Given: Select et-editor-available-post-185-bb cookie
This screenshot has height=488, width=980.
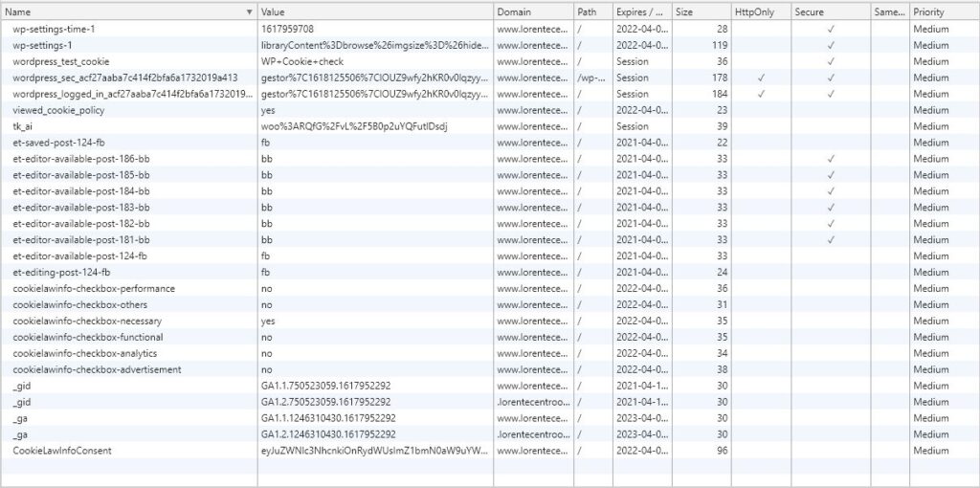Looking at the screenshot, I should tap(490, 175).
